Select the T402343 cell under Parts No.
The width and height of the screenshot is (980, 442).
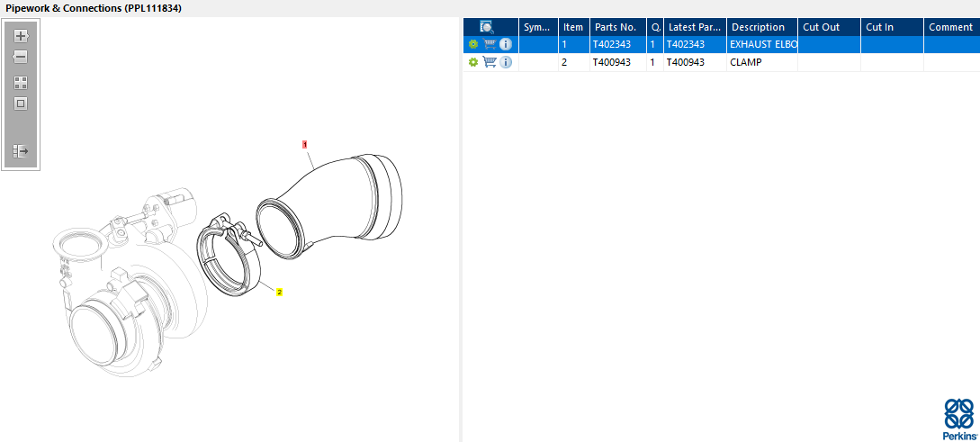click(617, 44)
